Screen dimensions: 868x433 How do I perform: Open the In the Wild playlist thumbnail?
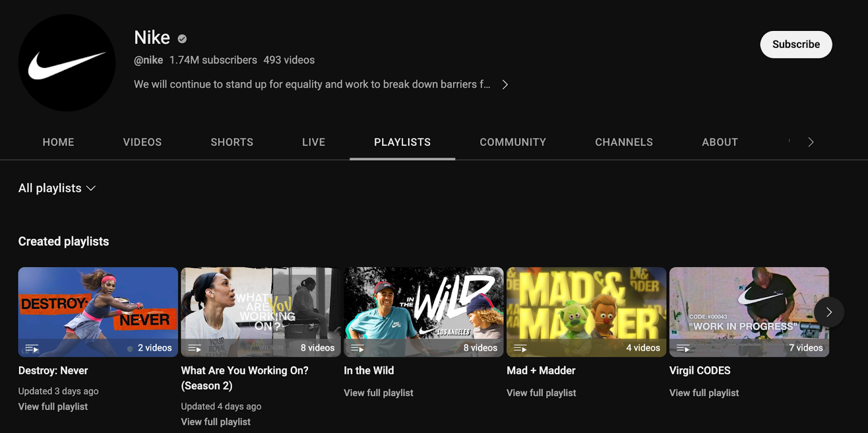coord(424,312)
